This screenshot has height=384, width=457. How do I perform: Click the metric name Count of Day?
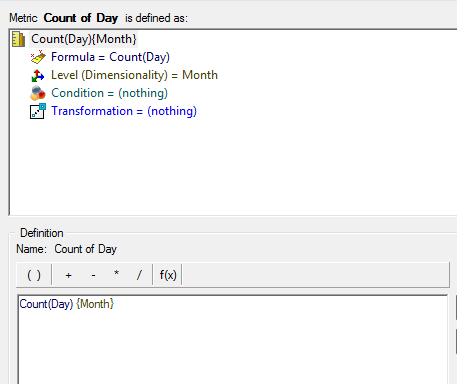coord(86,249)
